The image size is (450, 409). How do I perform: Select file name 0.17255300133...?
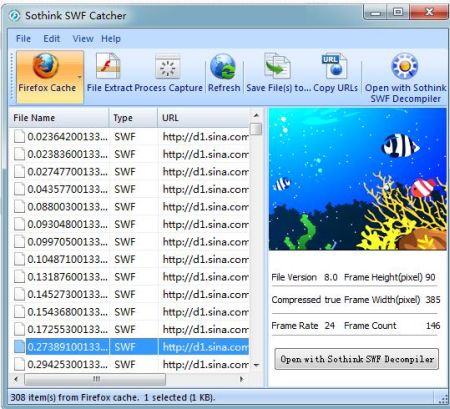67,329
